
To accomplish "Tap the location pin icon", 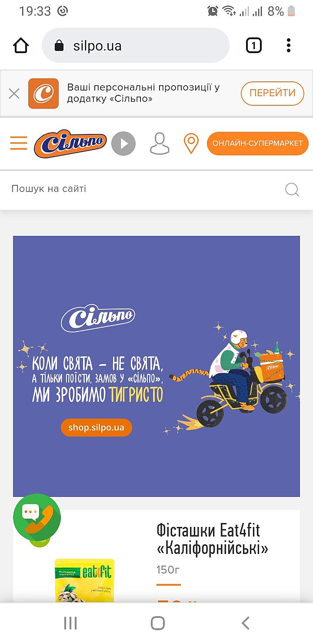I will (191, 144).
